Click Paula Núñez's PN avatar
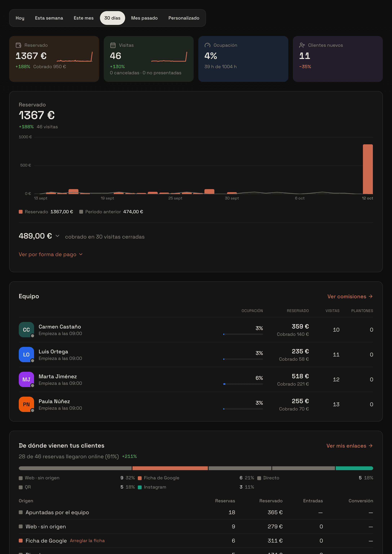This screenshot has height=554, width=392. tap(26, 404)
